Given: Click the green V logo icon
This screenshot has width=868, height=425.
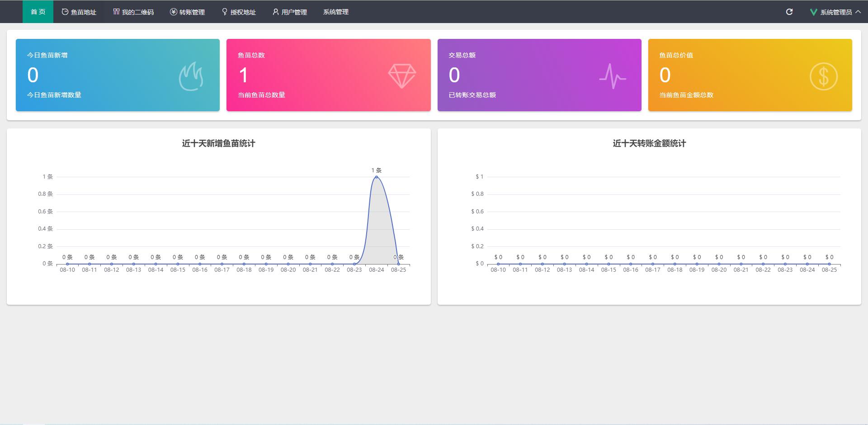Looking at the screenshot, I should coord(814,12).
